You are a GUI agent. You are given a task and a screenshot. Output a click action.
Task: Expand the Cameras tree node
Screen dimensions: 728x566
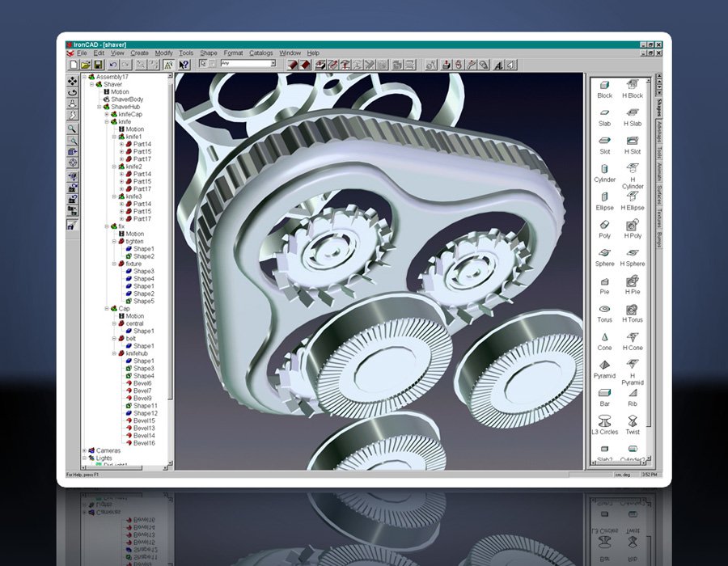[x=85, y=450]
